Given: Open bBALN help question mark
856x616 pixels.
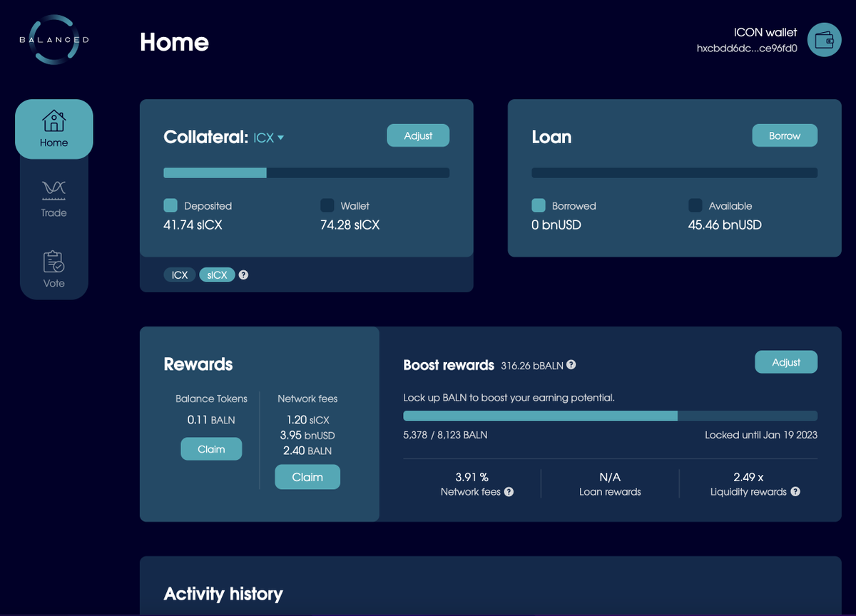Looking at the screenshot, I should [571, 365].
